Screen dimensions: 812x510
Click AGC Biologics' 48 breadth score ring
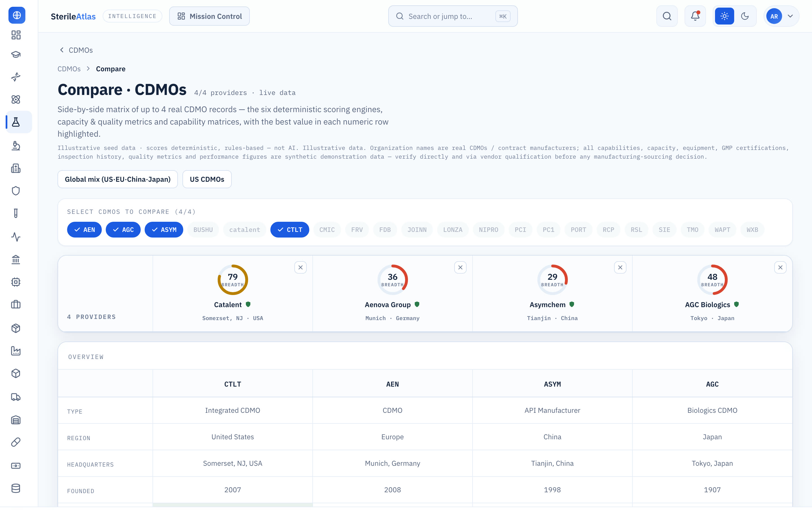pos(712,280)
